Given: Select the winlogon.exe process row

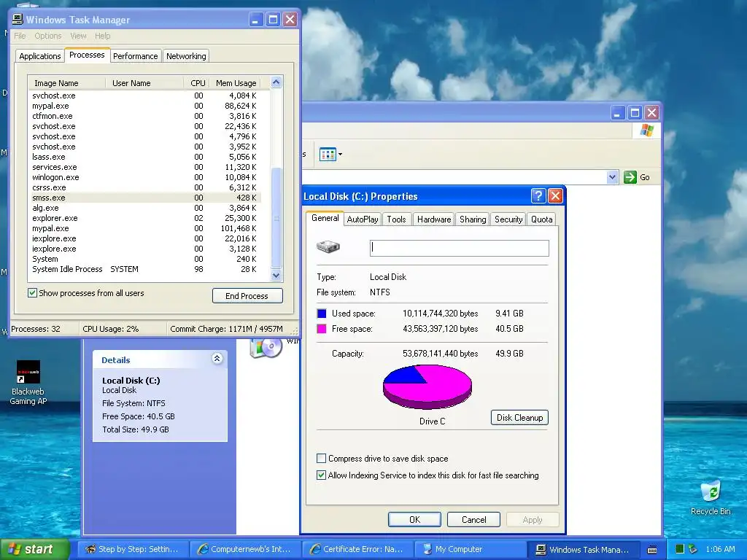Looking at the screenshot, I should pyautogui.click(x=145, y=177).
